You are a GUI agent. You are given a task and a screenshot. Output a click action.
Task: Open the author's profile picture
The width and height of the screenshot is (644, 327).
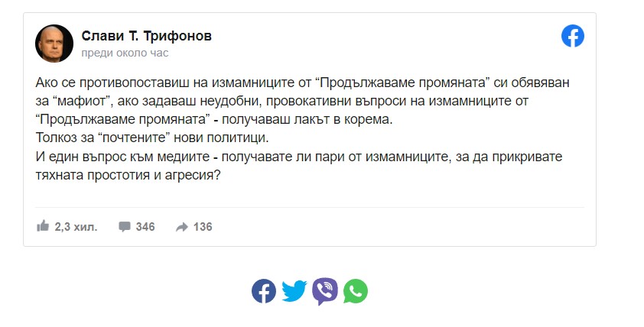pos(54,43)
